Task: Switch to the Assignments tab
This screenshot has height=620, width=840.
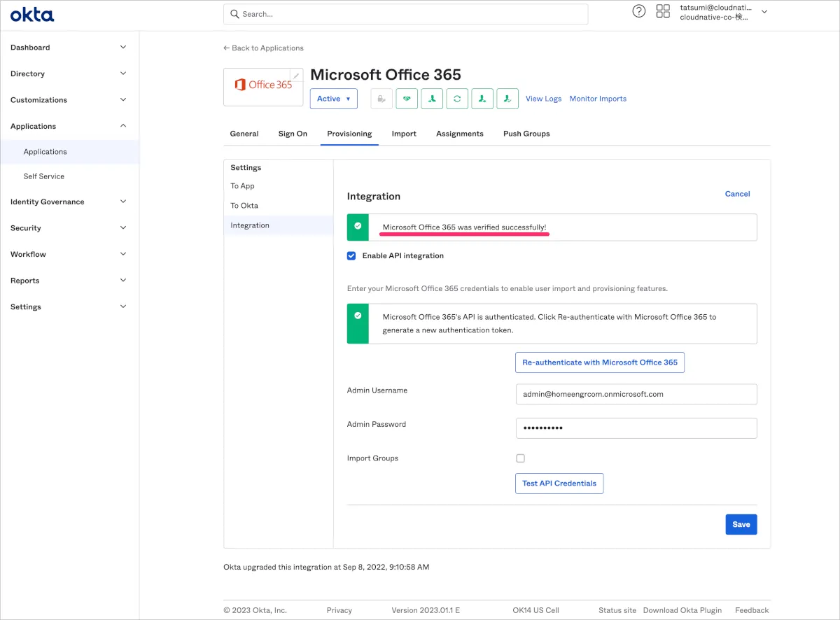Action: [x=459, y=134]
